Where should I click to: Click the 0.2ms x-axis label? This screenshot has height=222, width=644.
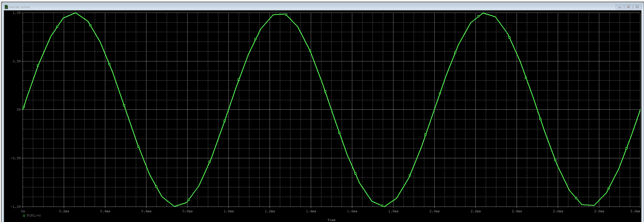pos(64,211)
